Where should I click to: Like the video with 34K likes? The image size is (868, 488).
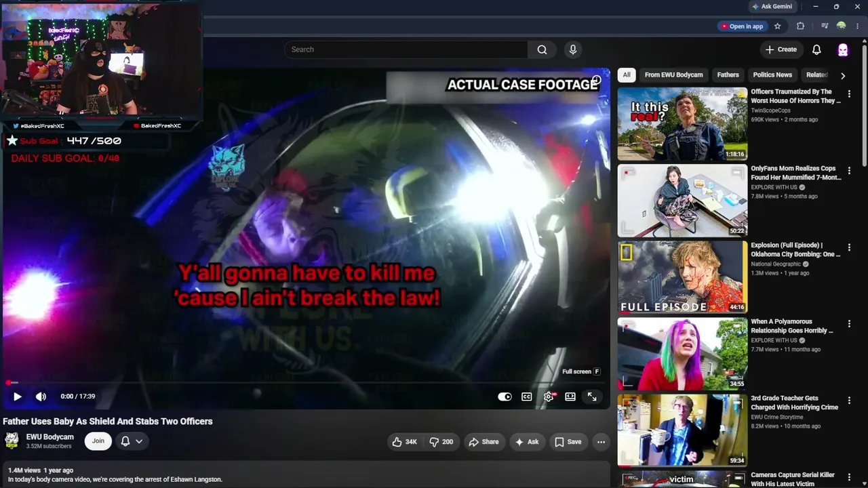pos(404,442)
